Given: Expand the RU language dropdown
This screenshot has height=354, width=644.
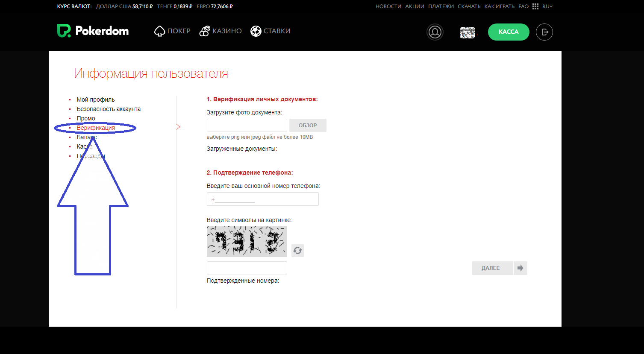Looking at the screenshot, I should (x=547, y=6).
